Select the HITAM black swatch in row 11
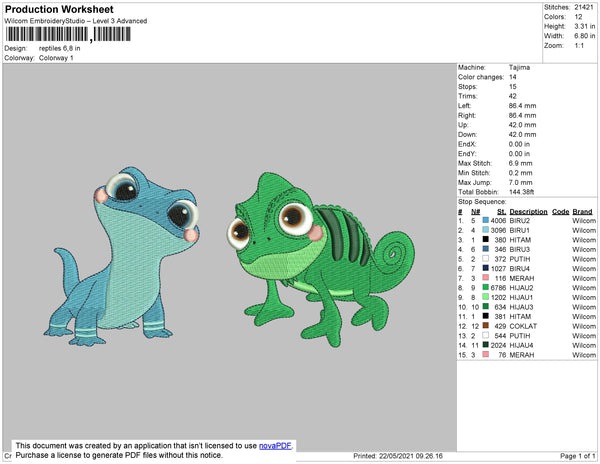Viewport: 600px width, 464px height. click(486, 316)
